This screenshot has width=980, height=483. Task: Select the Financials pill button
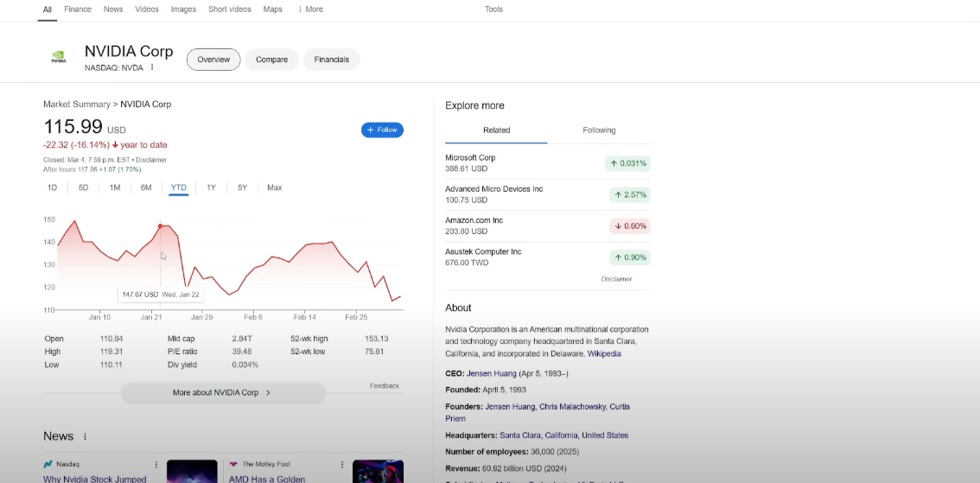331,60
